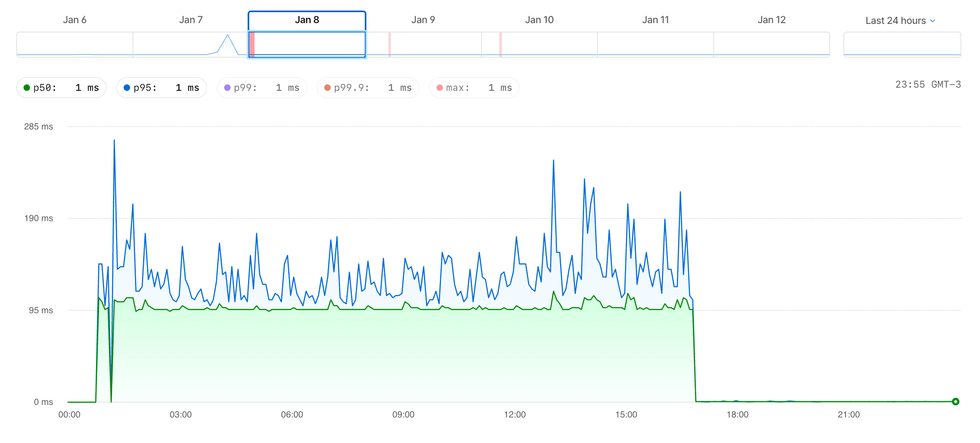Click the orange p99.9 legend dot
Viewport: 980px width, 443px height.
(327, 87)
